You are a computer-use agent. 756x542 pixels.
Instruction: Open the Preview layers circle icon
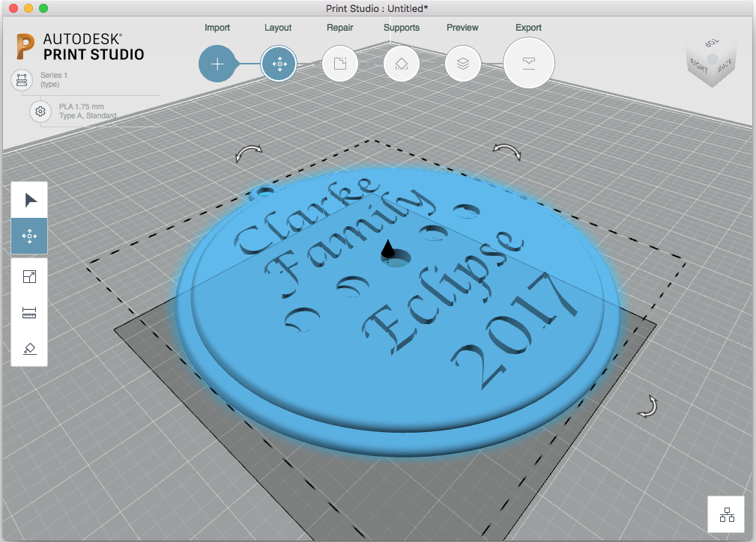coord(463,64)
